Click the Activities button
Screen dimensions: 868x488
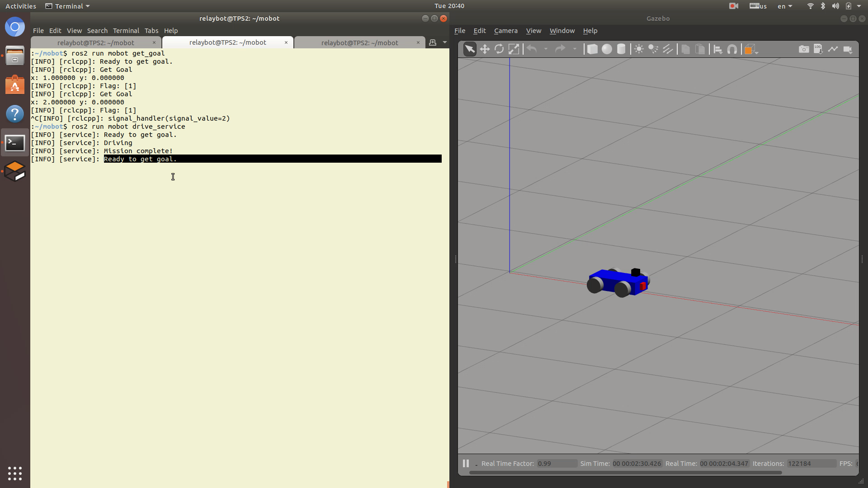click(x=21, y=6)
